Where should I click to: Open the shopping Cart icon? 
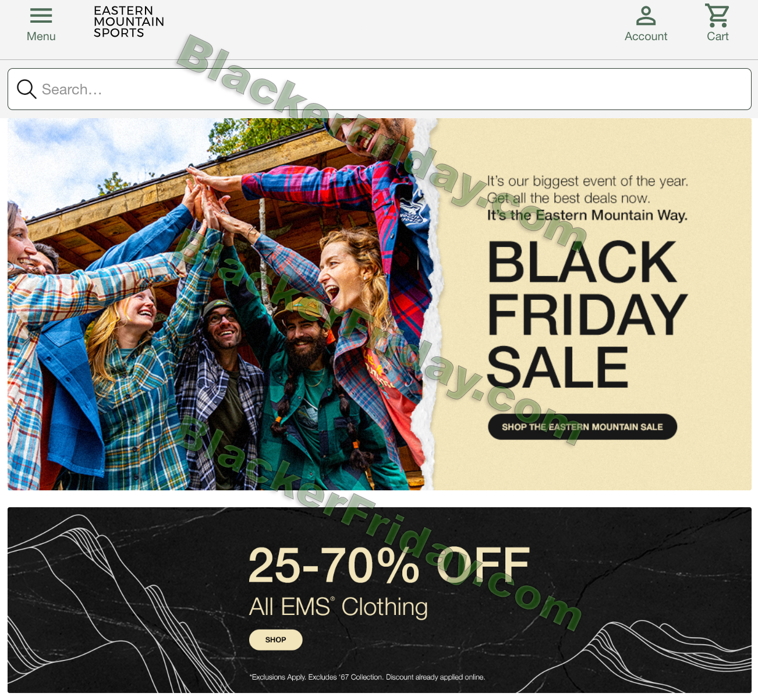[717, 16]
